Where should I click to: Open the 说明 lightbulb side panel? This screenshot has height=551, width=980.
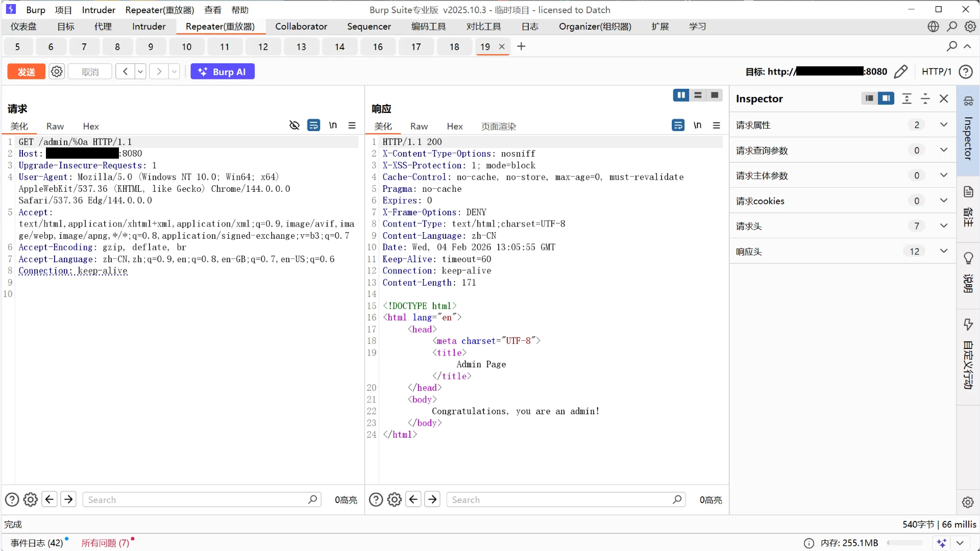(968, 272)
